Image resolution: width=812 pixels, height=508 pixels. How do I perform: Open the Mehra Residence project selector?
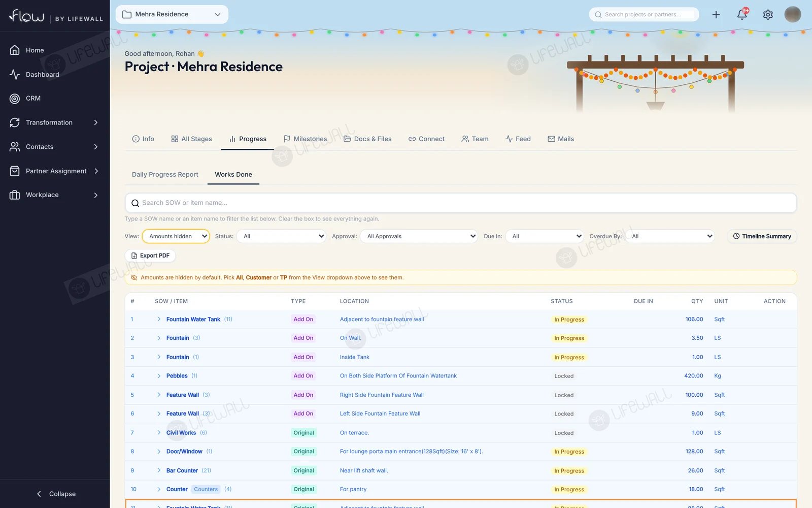point(172,14)
